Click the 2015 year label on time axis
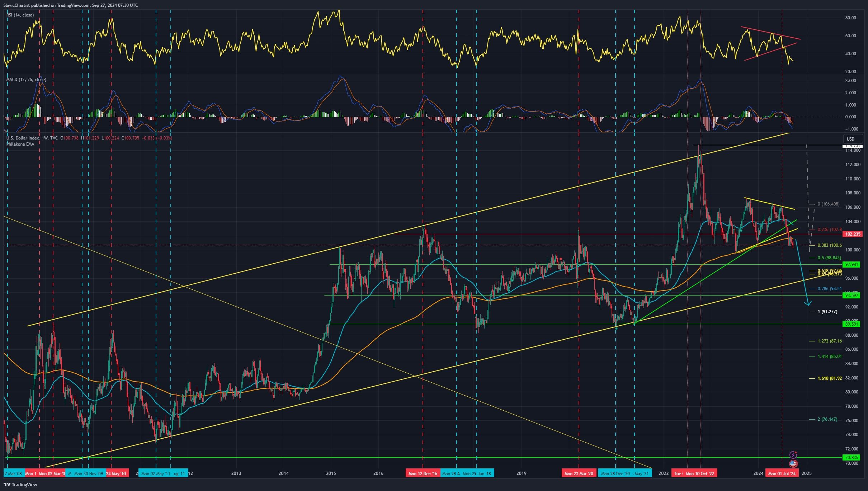This screenshot has height=491, width=868. coord(331,473)
